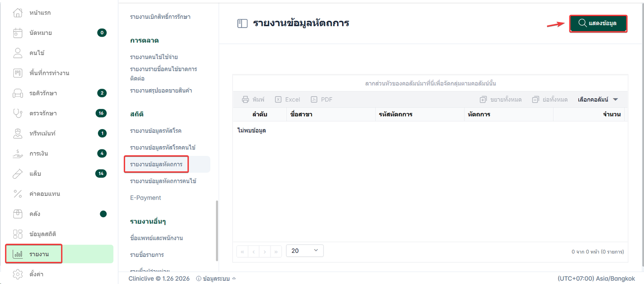Screen dimensions: 644x284
Task: Open the E-Payment report
Action: coord(145,198)
